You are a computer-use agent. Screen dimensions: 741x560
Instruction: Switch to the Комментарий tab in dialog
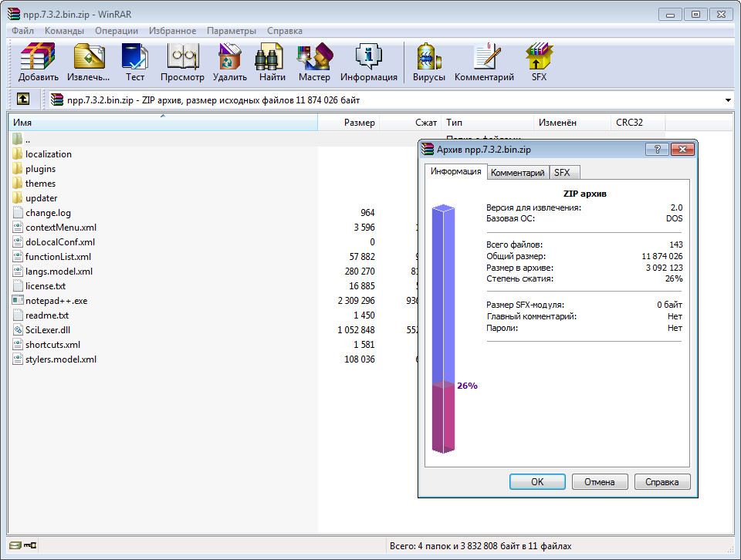[x=517, y=173]
